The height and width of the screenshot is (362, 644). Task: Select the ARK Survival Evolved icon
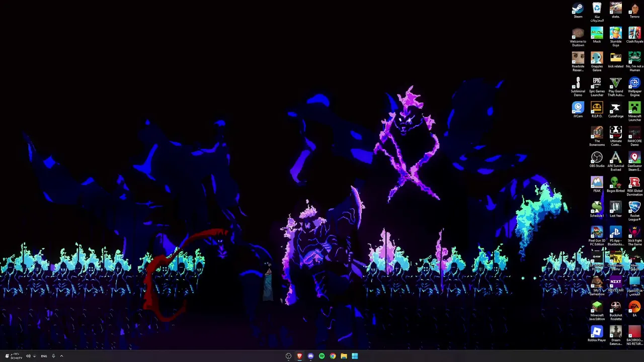[615, 161]
